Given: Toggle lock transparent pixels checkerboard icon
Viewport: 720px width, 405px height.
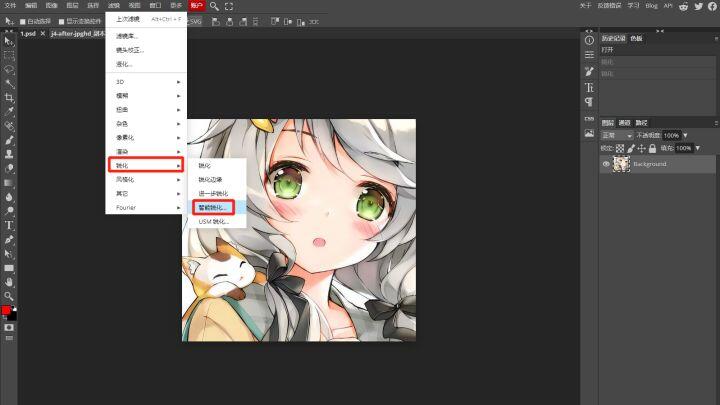Looking at the screenshot, I should point(620,148).
